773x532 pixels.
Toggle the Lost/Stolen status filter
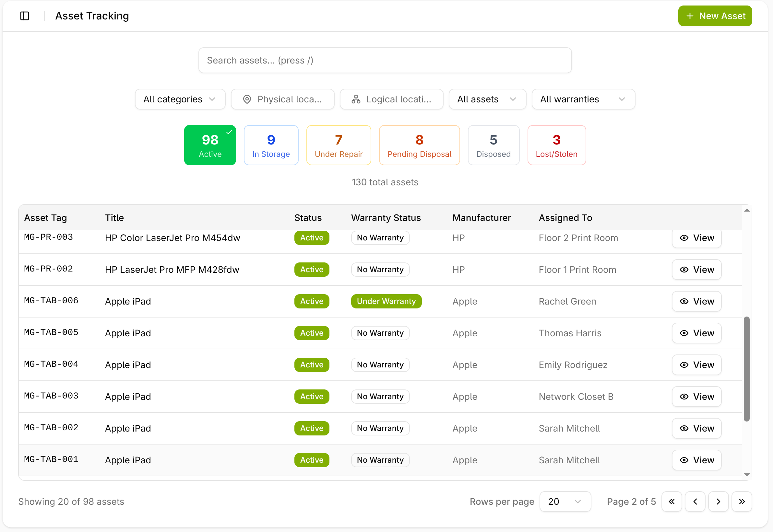(556, 145)
